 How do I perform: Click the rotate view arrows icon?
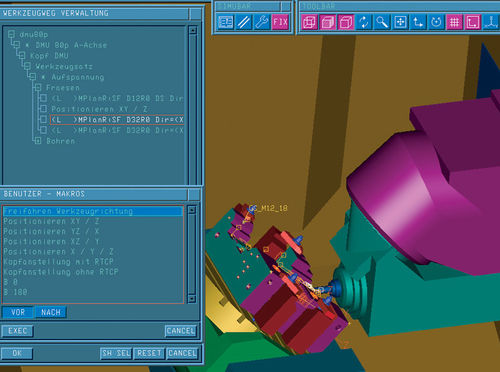click(x=364, y=22)
